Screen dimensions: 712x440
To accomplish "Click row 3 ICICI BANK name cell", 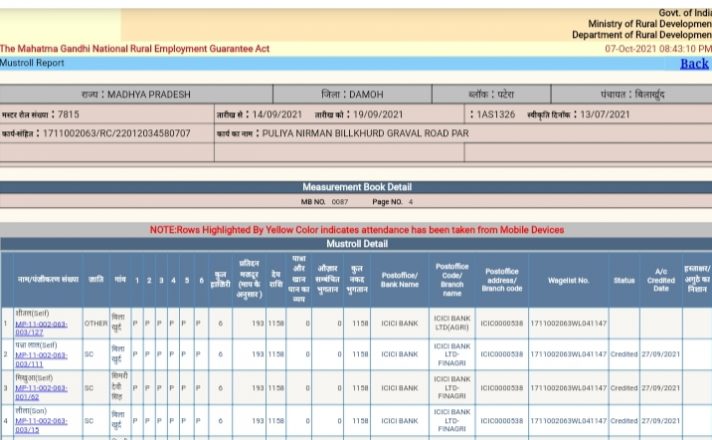I will coord(400,388).
